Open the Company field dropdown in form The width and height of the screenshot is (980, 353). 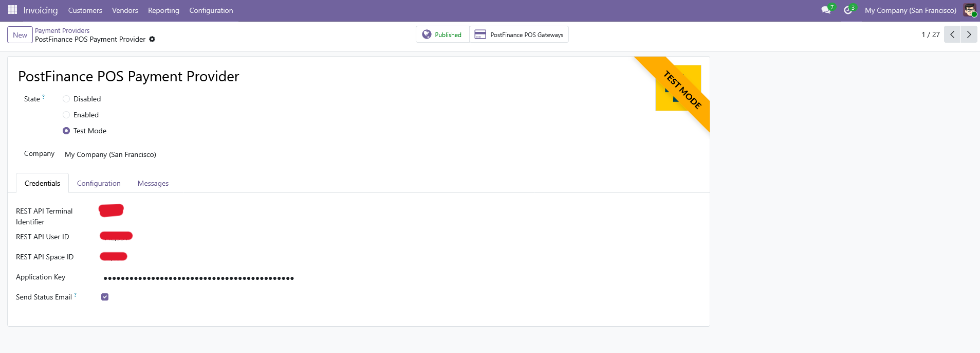(x=110, y=154)
